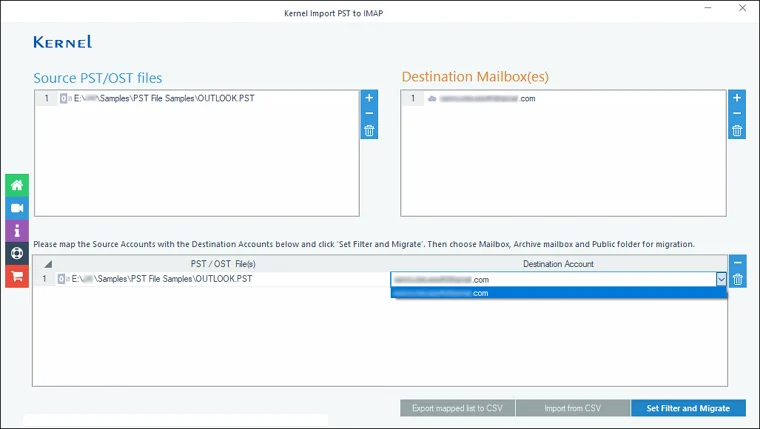Viewport: 760px width, 429px height.
Task: Open the support lifebuoy sidebar icon
Action: 17,254
